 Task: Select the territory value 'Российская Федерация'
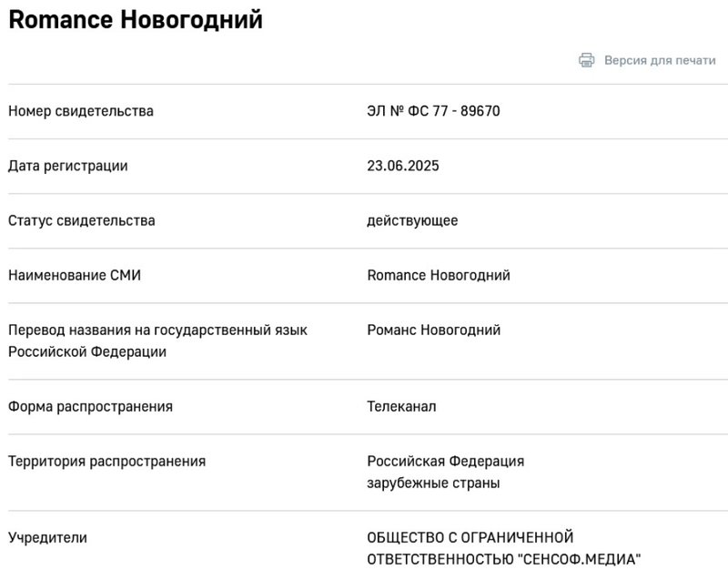pos(445,461)
